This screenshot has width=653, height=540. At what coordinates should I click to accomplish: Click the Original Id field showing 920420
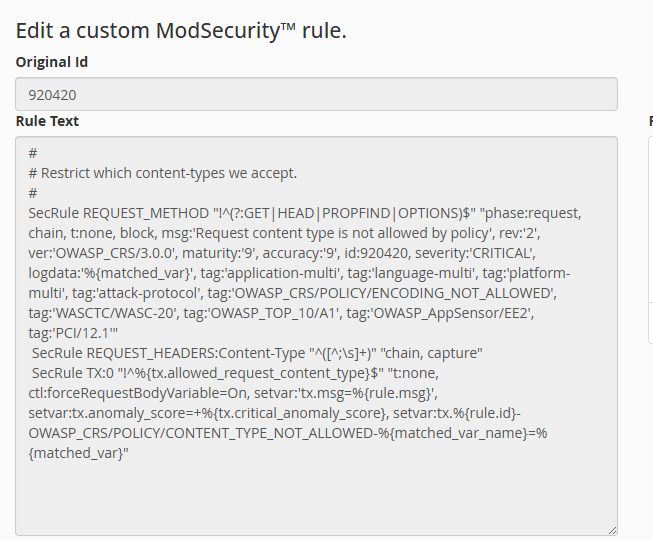316,94
